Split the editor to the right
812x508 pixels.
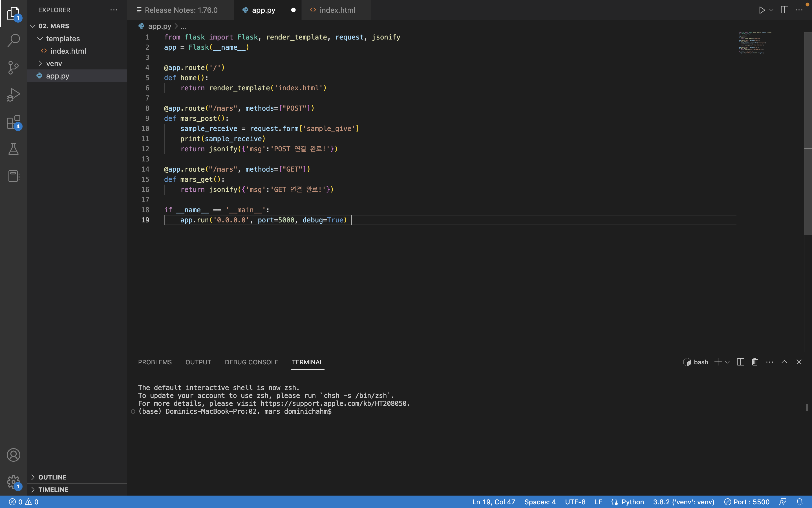pos(784,10)
